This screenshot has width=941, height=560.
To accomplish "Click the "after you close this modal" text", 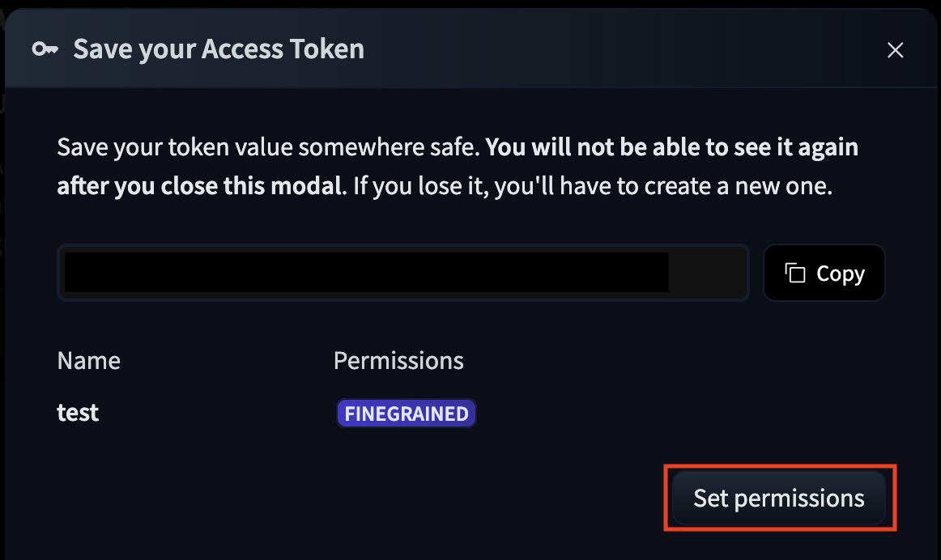I will click(198, 186).
